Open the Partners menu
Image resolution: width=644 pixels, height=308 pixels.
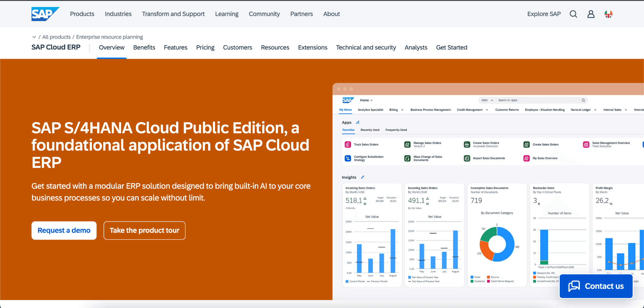click(x=302, y=14)
